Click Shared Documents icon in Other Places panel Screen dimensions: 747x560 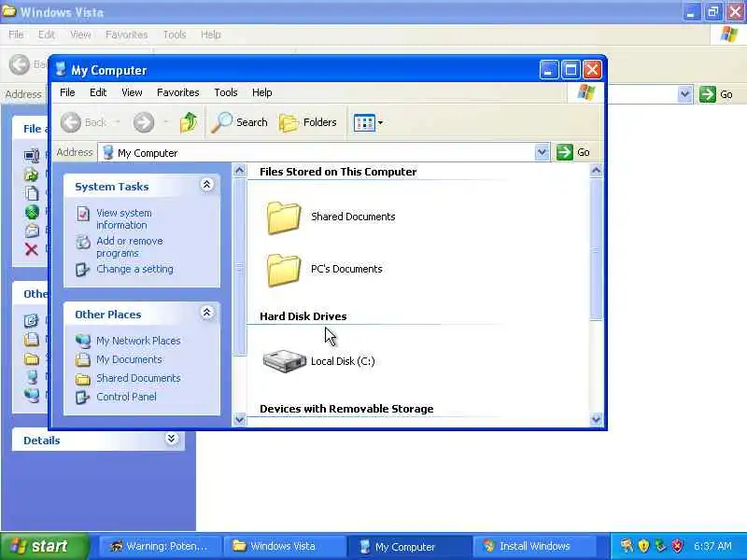[x=83, y=379]
